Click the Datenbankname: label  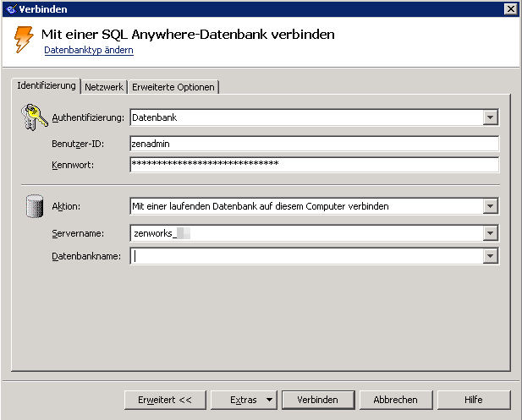point(86,256)
